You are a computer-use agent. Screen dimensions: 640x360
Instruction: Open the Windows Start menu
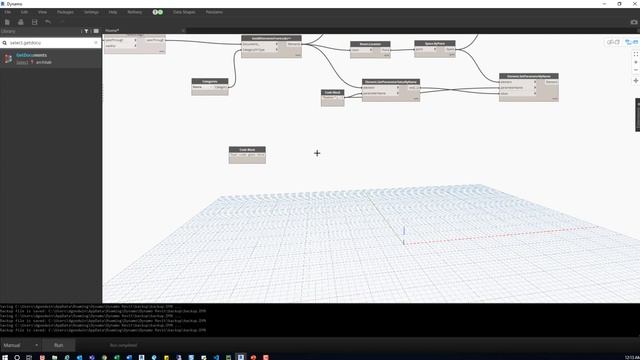5,357
